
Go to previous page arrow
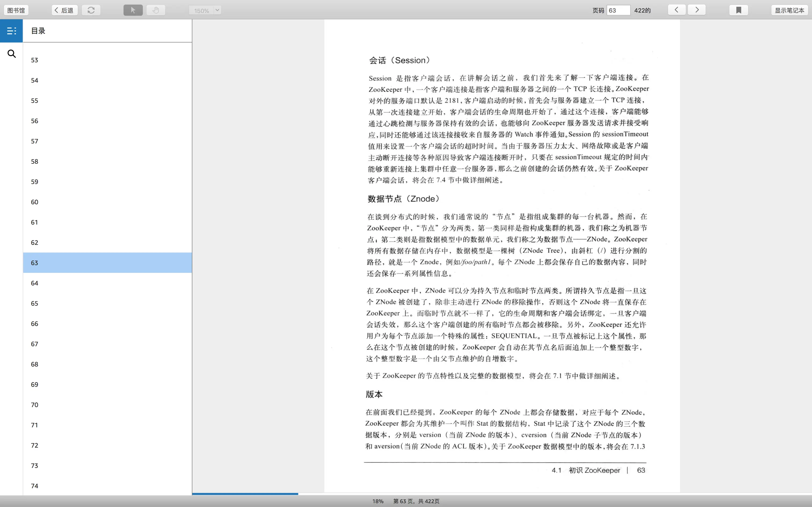[676, 10]
